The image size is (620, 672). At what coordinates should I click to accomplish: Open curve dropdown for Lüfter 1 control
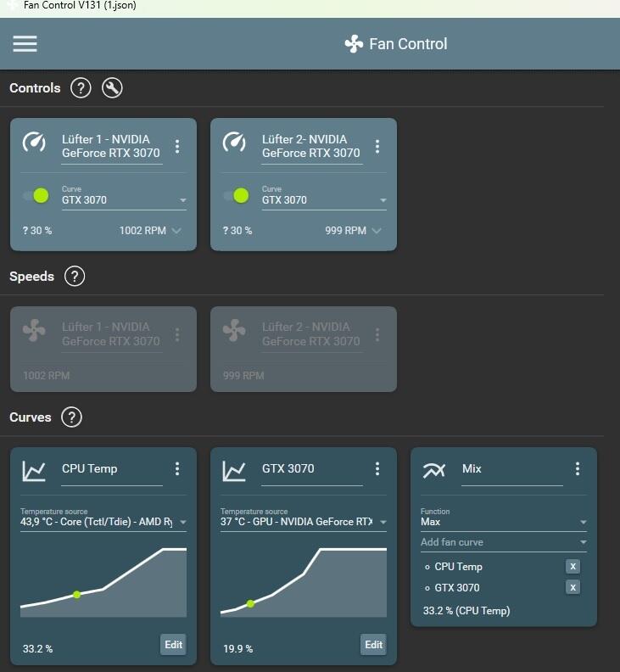pos(124,200)
